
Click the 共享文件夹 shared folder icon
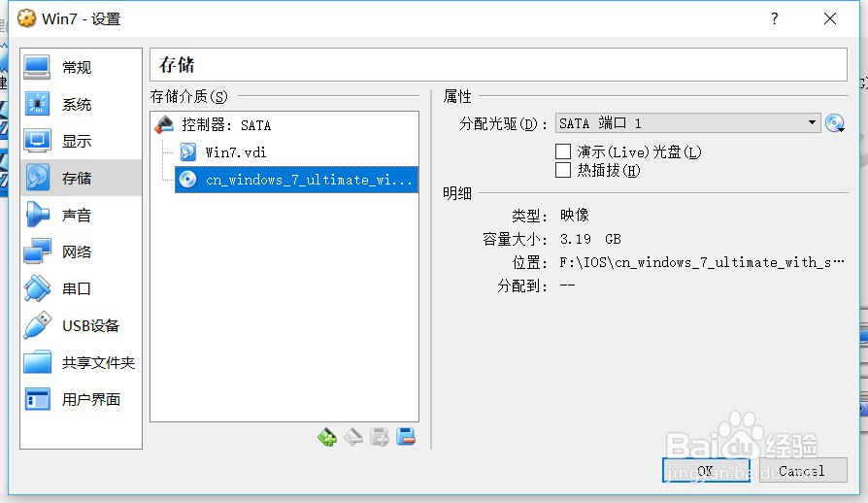coord(38,362)
